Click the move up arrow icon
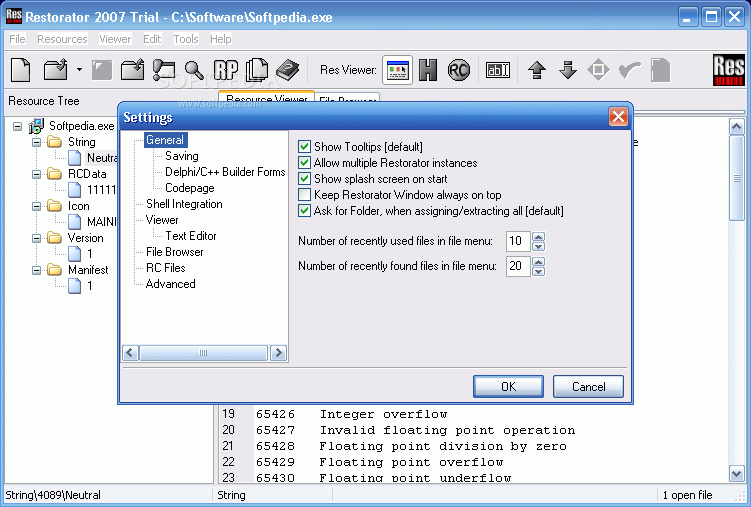Screen dimensions: 751x507 tap(537, 70)
